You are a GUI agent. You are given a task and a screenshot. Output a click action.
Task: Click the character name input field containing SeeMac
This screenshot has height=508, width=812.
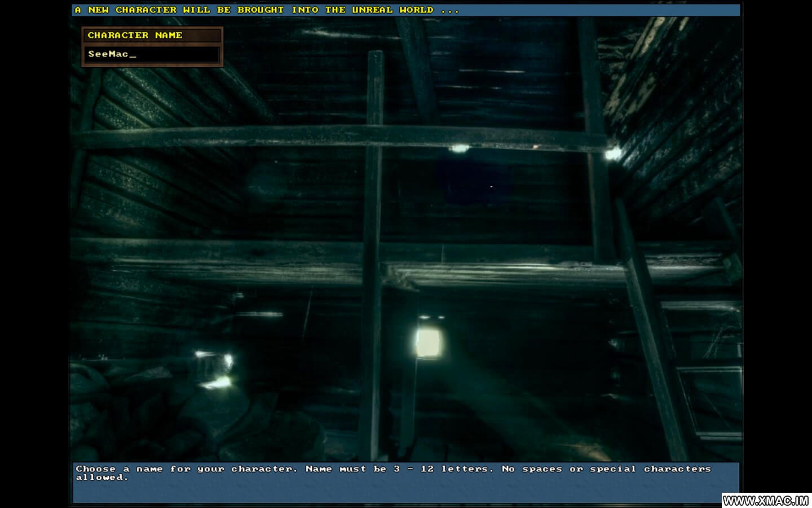(x=152, y=55)
